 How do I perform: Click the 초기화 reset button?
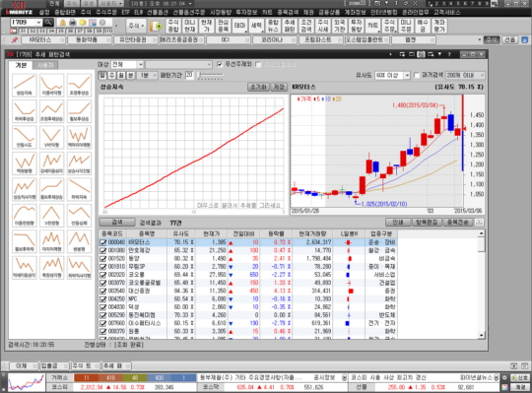pos(258,87)
